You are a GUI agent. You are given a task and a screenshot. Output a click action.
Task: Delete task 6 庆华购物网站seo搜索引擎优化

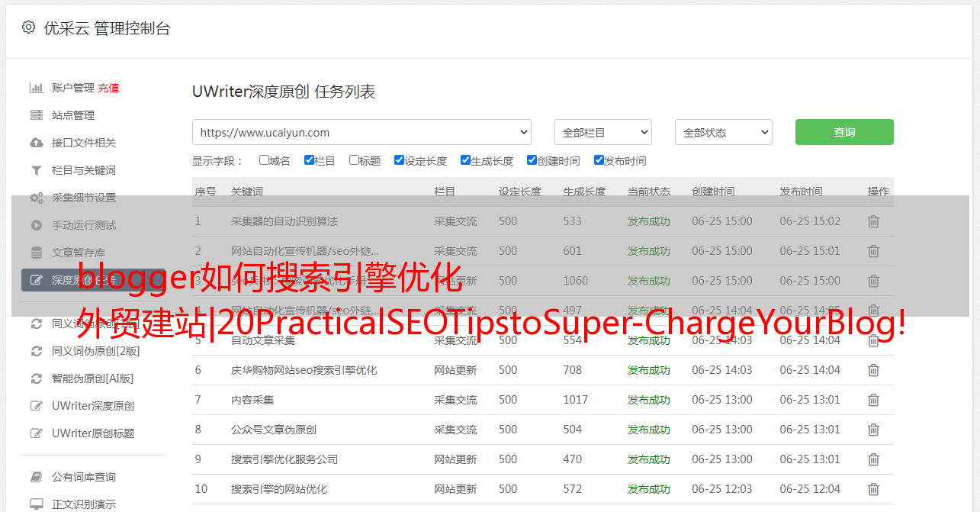[873, 370]
